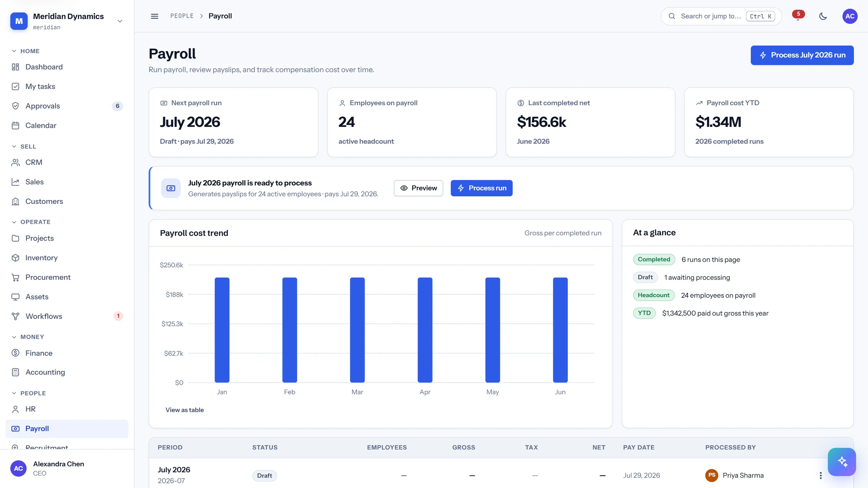Open the notifications bell with 5 badge
The width and height of the screenshot is (868, 488).
click(x=798, y=16)
